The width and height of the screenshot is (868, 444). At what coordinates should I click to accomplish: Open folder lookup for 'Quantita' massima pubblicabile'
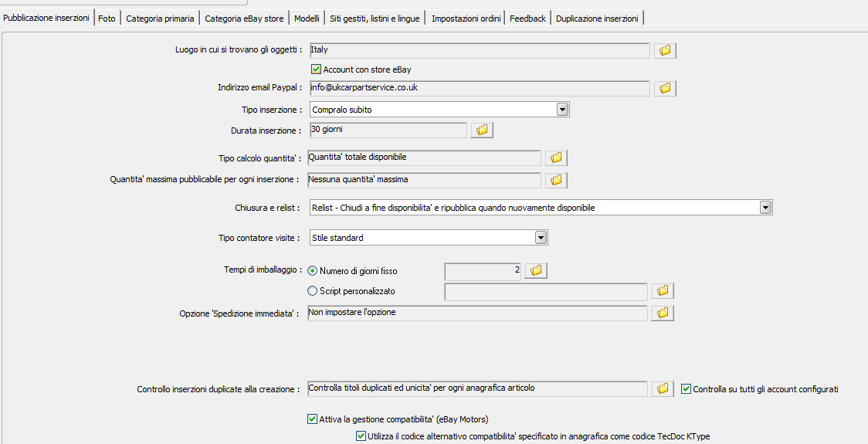[556, 181]
